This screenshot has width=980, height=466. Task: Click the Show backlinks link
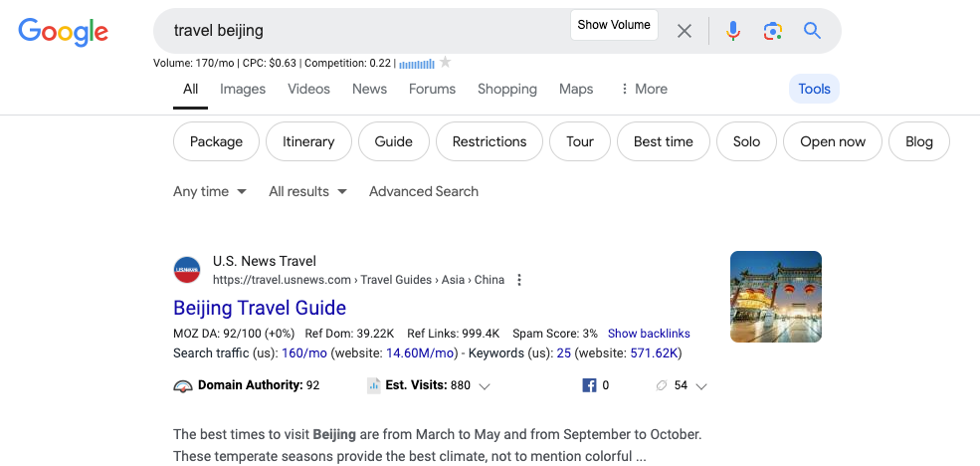[649, 334]
